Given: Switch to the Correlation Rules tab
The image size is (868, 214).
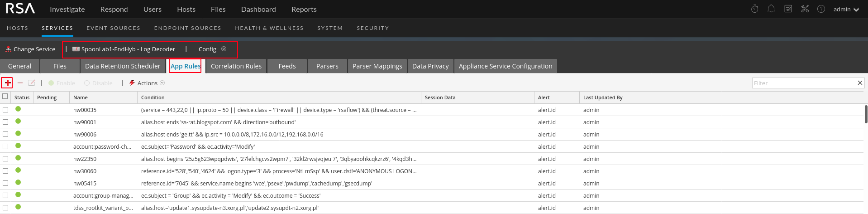Looking at the screenshot, I should [x=236, y=66].
